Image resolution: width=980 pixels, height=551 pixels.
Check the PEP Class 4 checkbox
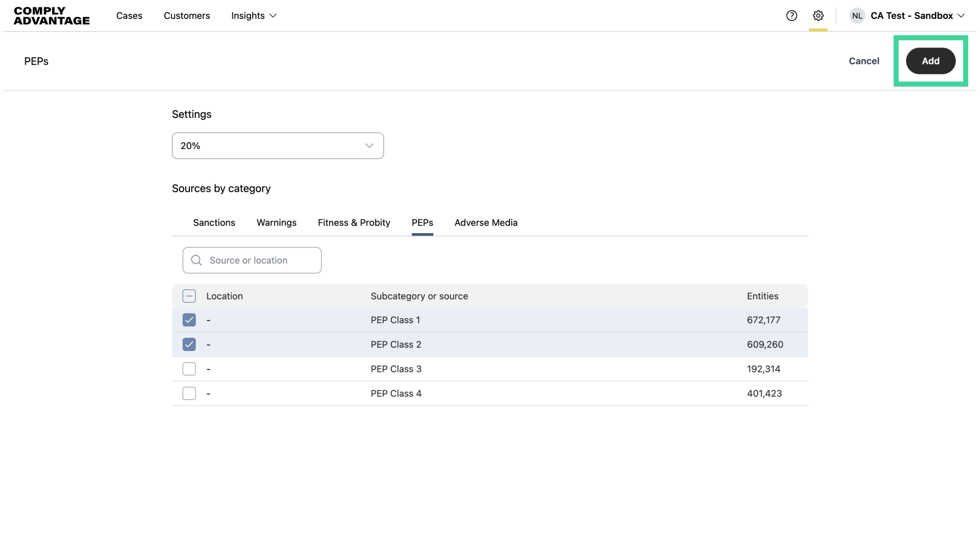(189, 393)
